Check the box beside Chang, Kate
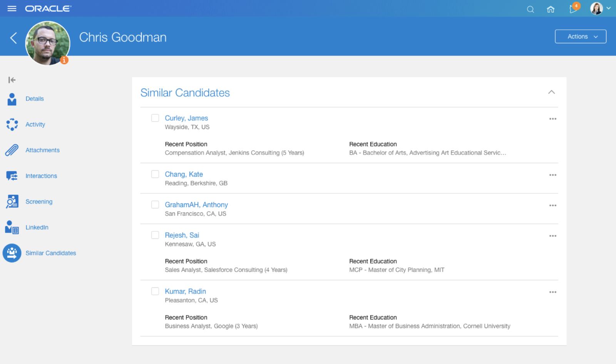Screen dimensions: 616x364 click(155, 174)
